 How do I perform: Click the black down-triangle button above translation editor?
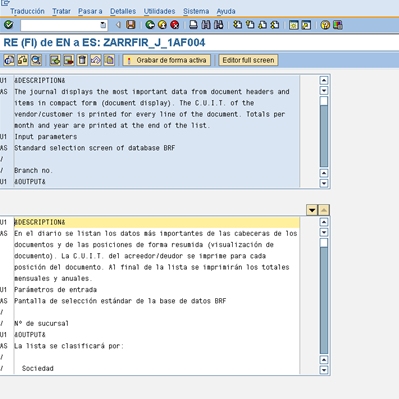[x=312, y=210]
